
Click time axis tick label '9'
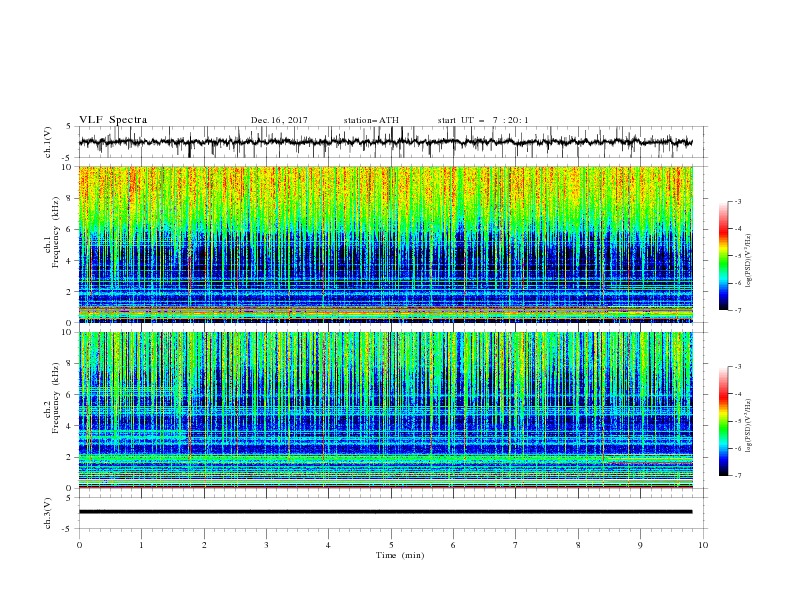[640, 545]
